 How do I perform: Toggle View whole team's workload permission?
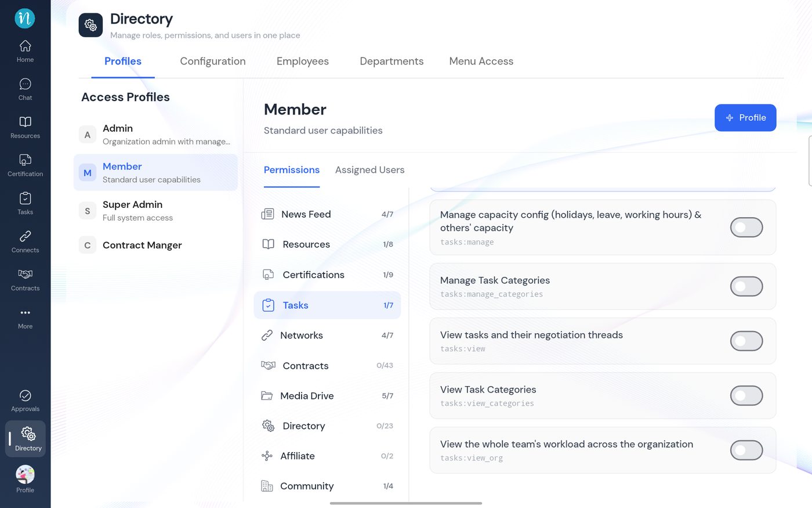(x=746, y=450)
